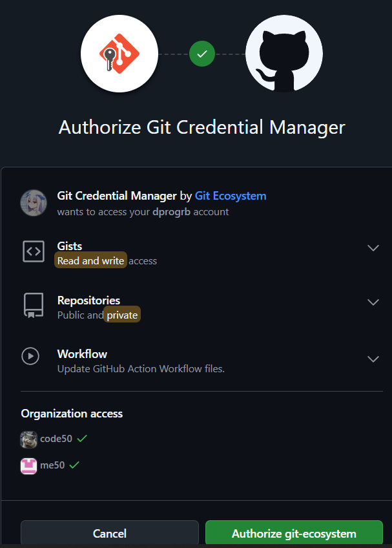Click the code50 organization name
Image resolution: width=392 pixels, height=548 pixels.
pyautogui.click(x=56, y=439)
